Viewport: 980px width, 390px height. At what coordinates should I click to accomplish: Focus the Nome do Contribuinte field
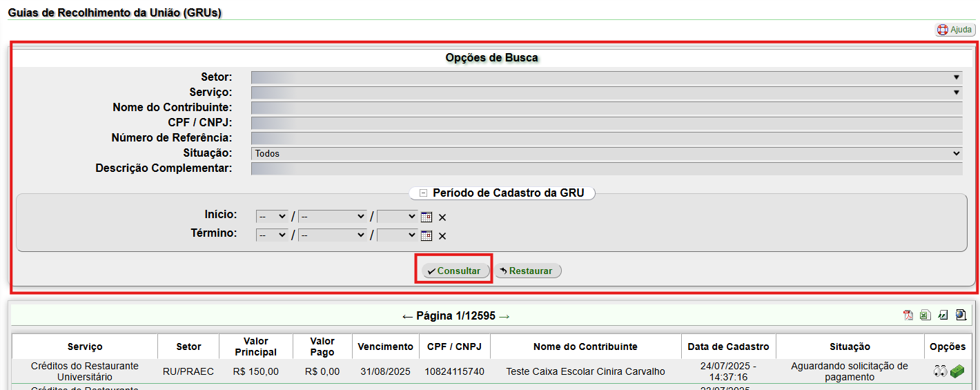[x=607, y=108]
